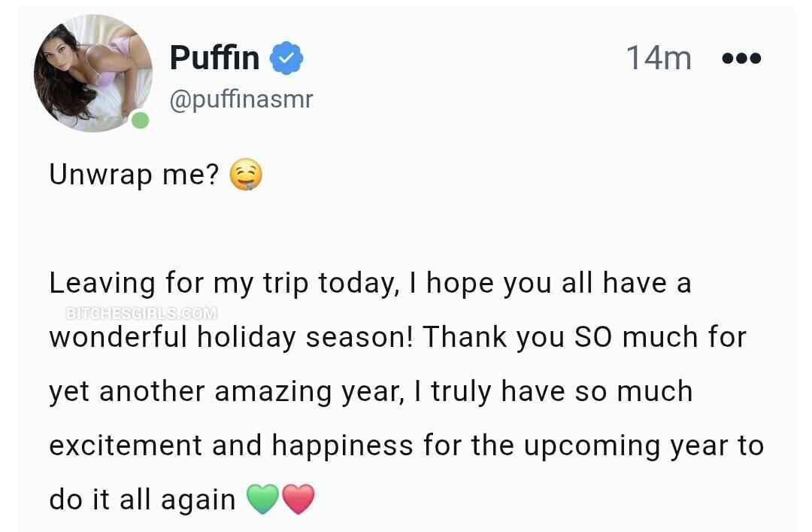Viewport: 812px width, 532px height.
Task: Click the green heart emoji
Action: pyautogui.click(x=262, y=499)
